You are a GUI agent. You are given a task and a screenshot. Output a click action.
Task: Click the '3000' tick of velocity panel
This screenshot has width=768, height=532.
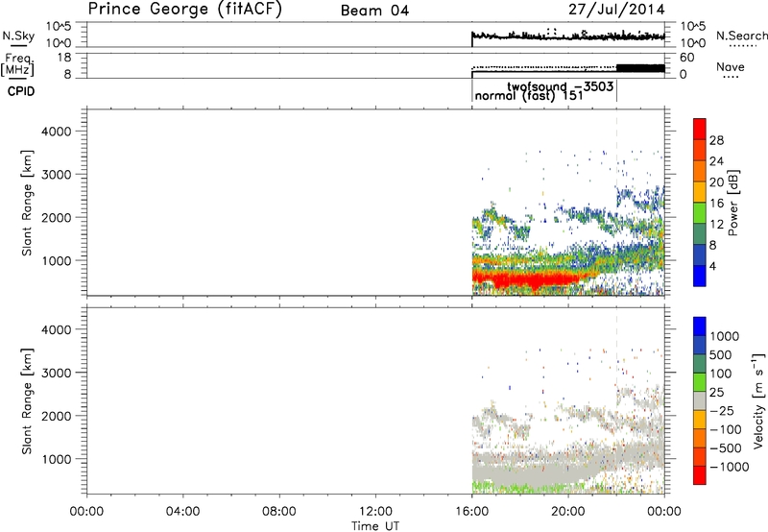56,373
